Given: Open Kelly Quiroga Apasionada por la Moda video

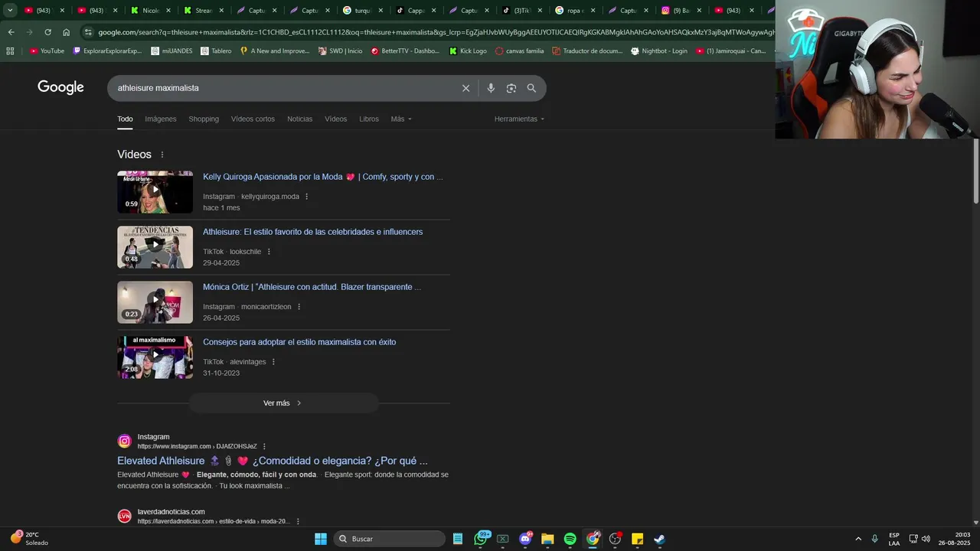Looking at the screenshot, I should [322, 177].
